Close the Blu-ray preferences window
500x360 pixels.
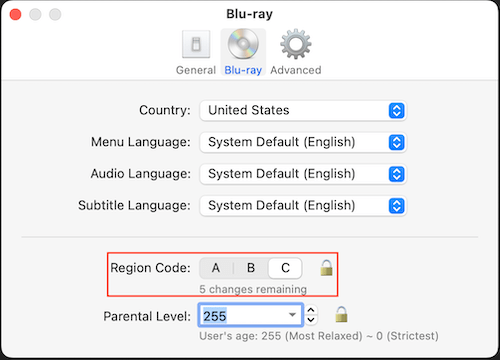click(15, 14)
